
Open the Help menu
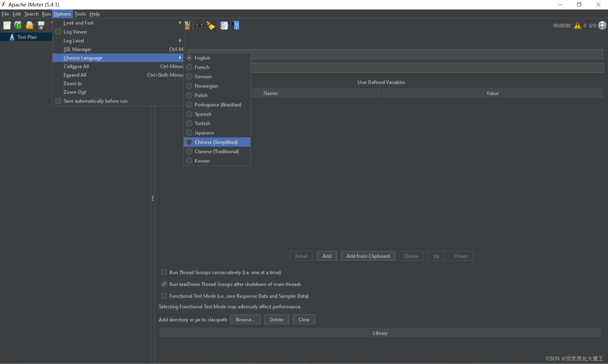(x=94, y=14)
